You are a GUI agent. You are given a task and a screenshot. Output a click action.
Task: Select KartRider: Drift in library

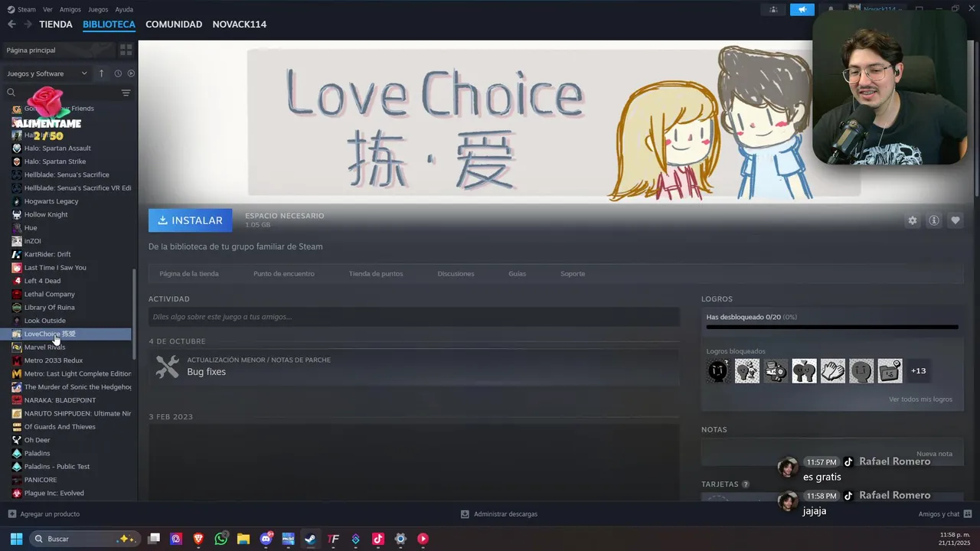(47, 254)
